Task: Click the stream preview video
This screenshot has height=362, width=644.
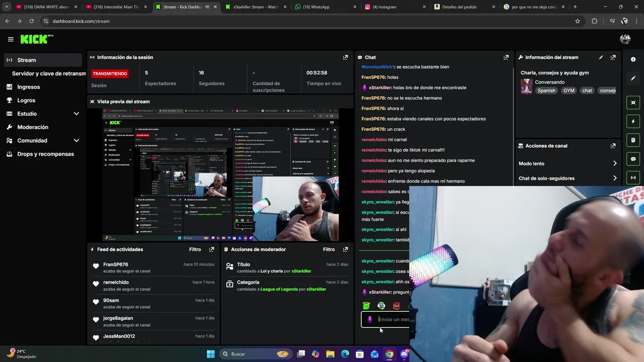Action: (220, 175)
